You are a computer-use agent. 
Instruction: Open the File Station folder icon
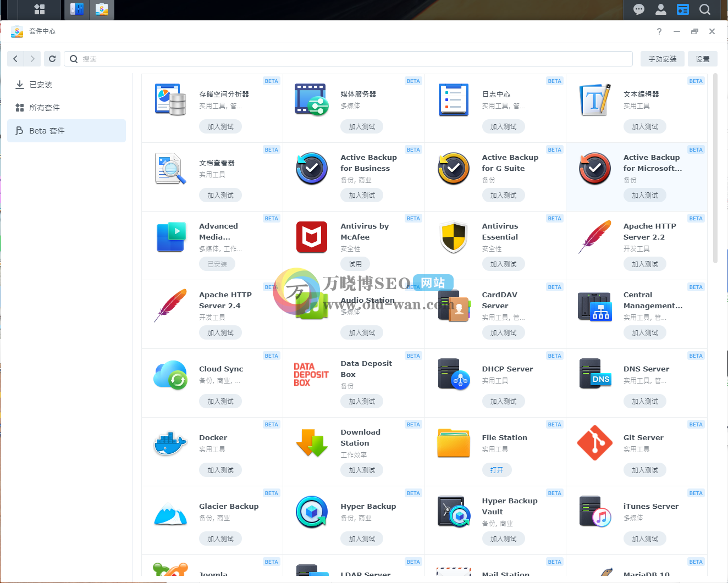coord(454,443)
